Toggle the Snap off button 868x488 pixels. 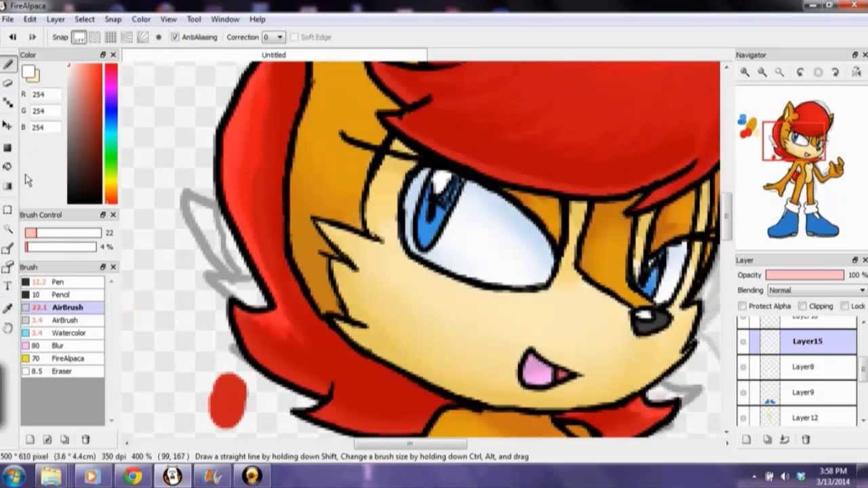(79, 37)
